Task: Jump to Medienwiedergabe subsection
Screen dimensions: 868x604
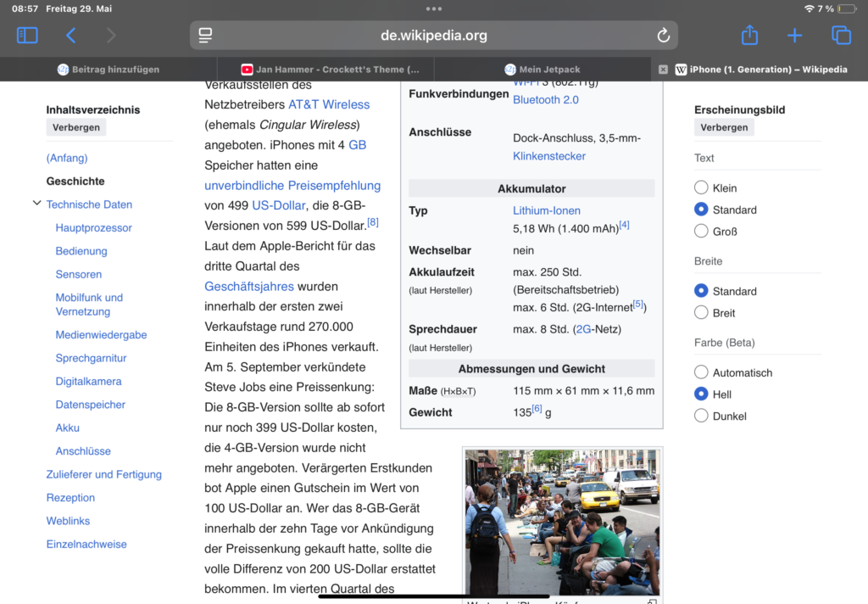Action: coord(102,335)
